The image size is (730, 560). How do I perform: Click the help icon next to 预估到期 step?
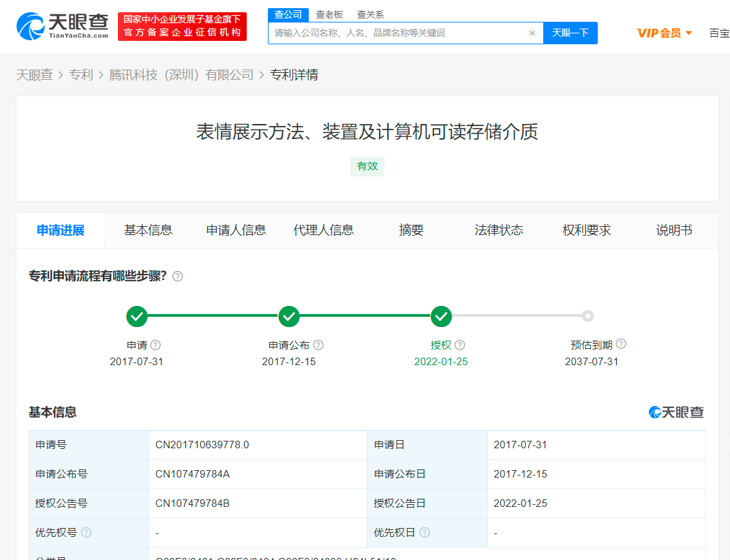click(x=621, y=344)
